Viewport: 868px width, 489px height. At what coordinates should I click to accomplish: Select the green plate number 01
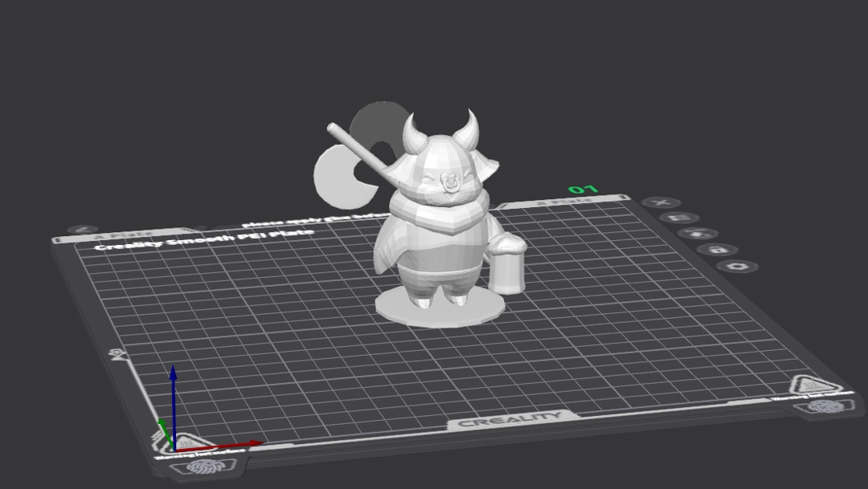(x=583, y=190)
